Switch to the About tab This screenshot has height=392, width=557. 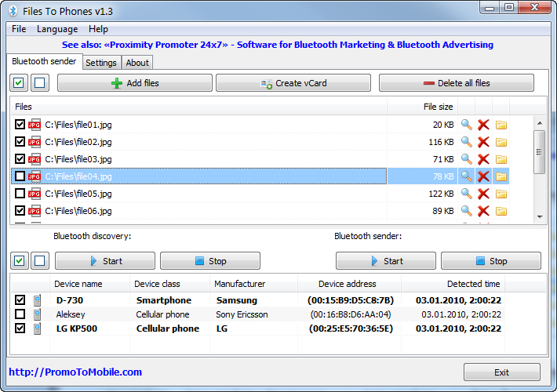(x=137, y=63)
